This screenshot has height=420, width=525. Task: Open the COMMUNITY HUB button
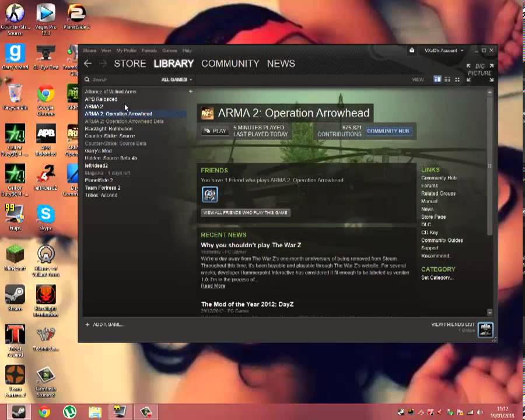pos(388,131)
